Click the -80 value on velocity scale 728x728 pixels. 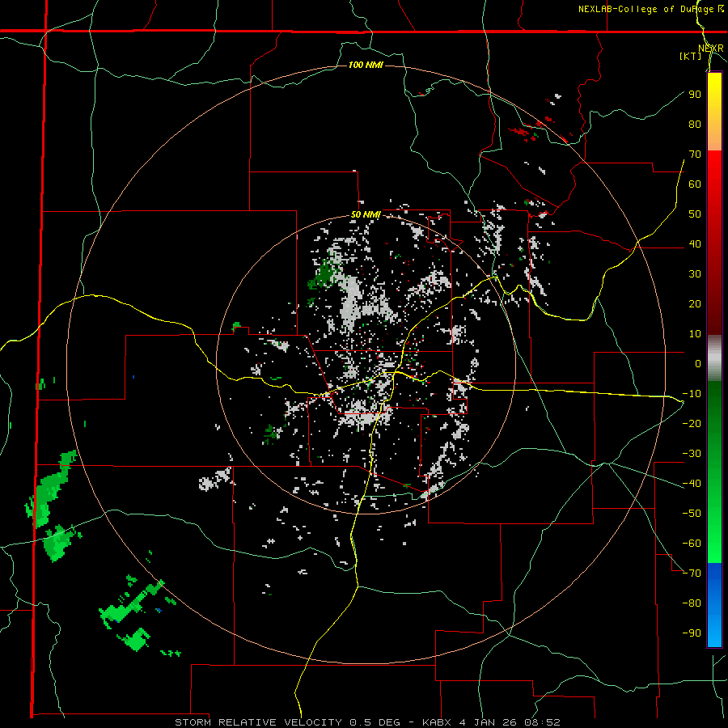(692, 603)
